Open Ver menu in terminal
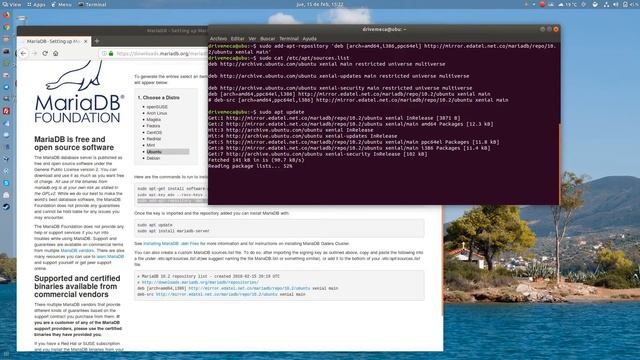The image size is (640, 360). click(x=252, y=38)
